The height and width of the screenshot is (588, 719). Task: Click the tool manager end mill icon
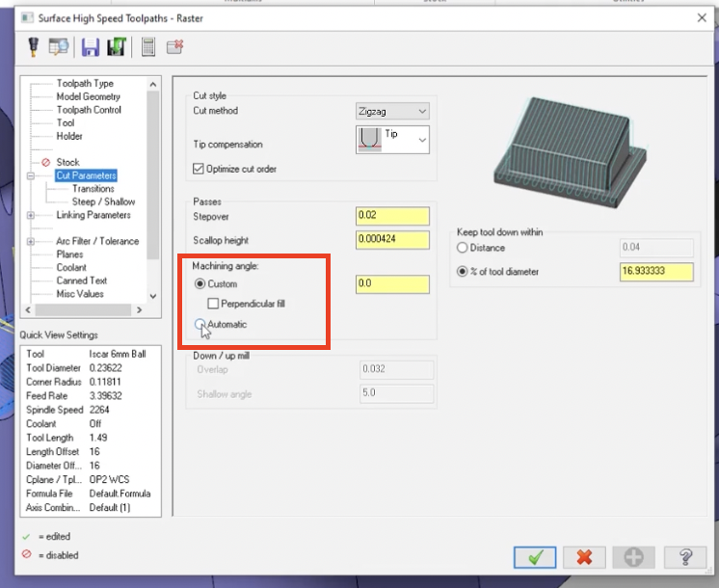[33, 47]
